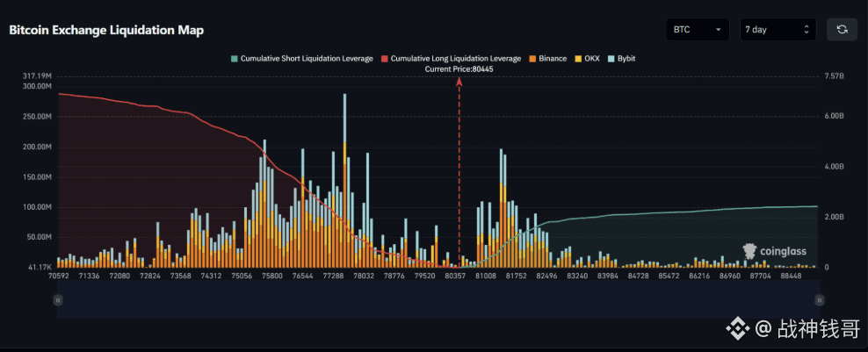Toggle the Binance legend series
The image size is (868, 352).
[x=547, y=58]
